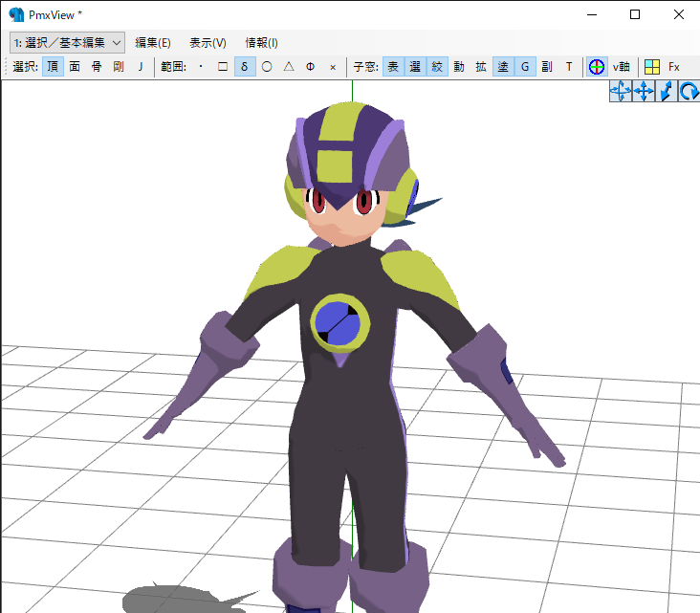Screen dimensions: 700x613
Task: Open the 選択/基本編集 mode dropdown
Action: click(x=67, y=42)
